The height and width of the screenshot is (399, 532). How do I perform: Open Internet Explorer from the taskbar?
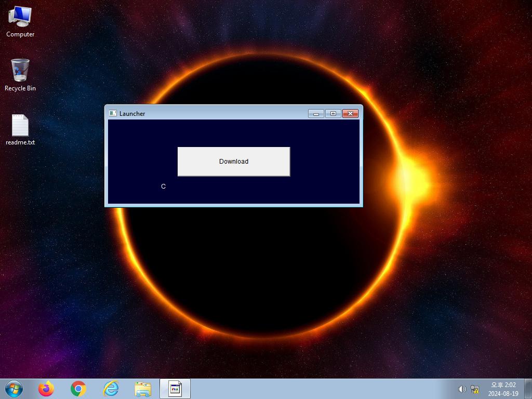coord(111,389)
